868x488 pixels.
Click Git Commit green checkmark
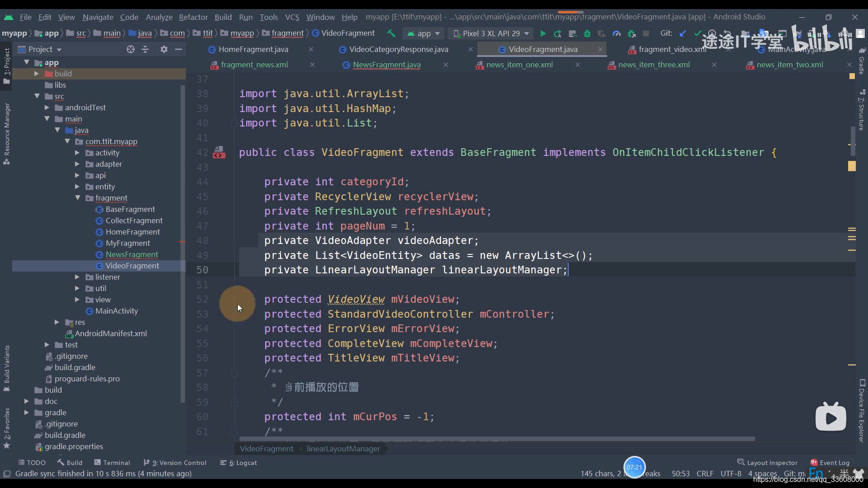[x=698, y=33]
